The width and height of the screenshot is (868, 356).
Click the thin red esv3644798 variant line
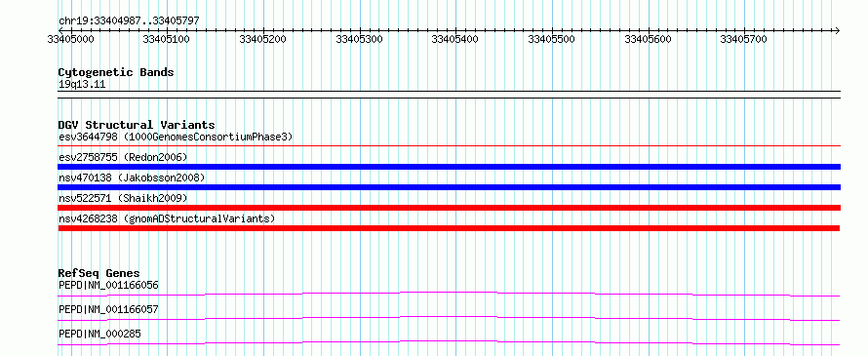(449, 146)
